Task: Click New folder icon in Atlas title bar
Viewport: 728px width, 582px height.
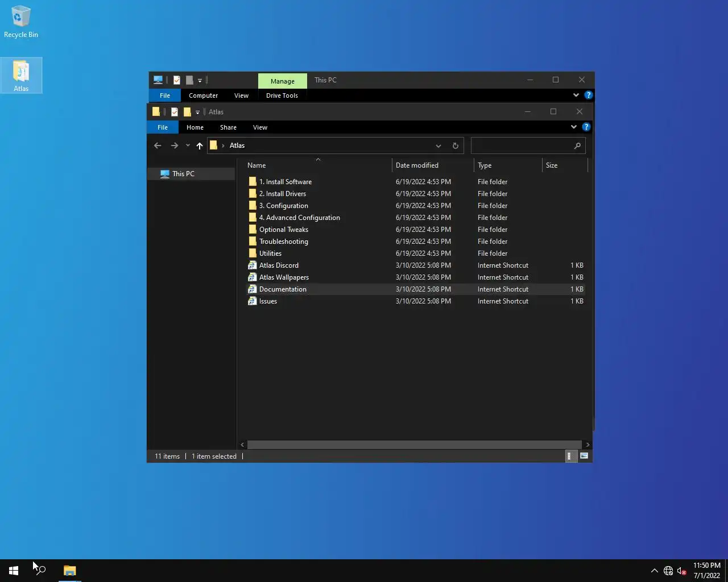Action: click(187, 112)
